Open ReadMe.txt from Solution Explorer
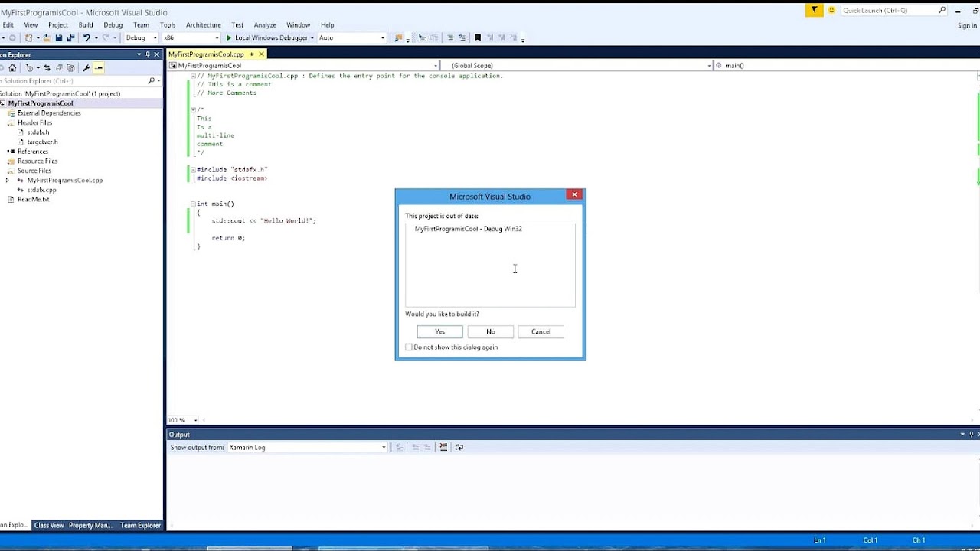 pos(35,199)
